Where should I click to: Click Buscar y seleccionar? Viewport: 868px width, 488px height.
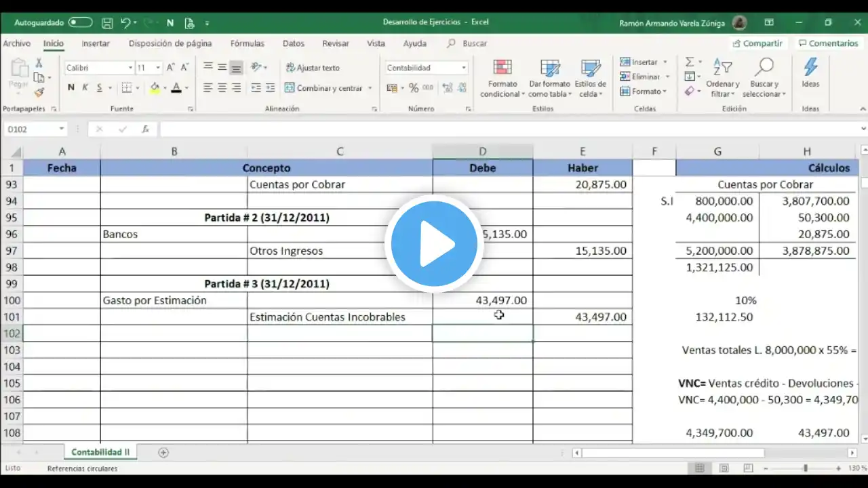[764, 79]
